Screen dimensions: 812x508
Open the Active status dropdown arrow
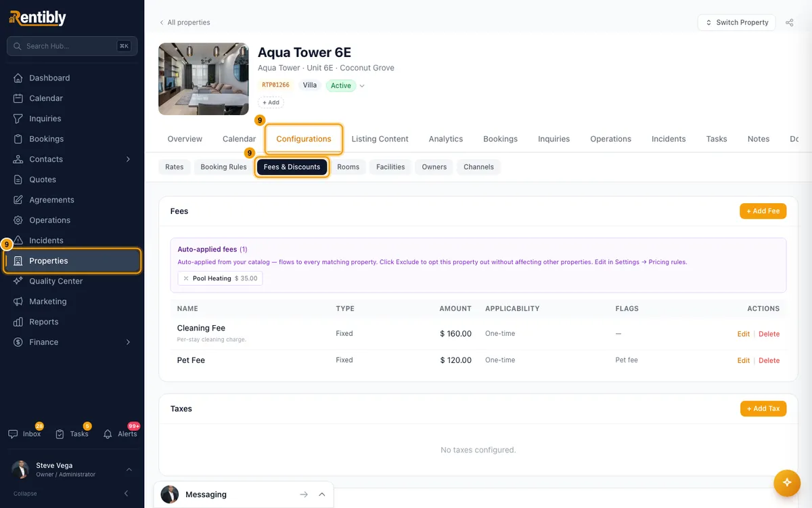coord(362,86)
